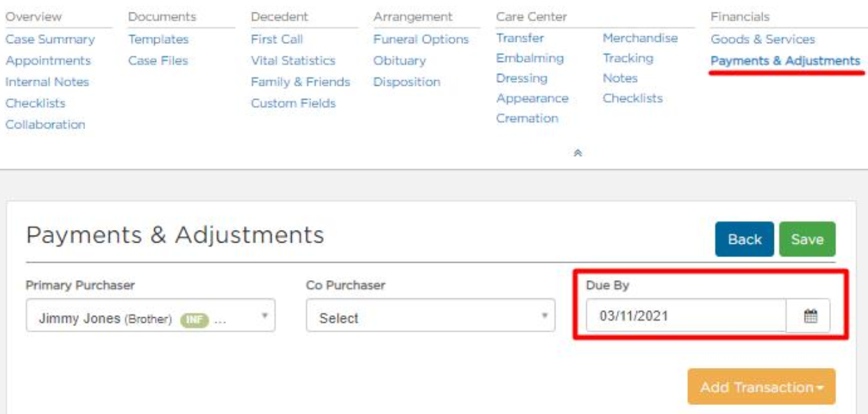The image size is (868, 414).
Task: Open Payments & Adjustments link
Action: point(785,61)
